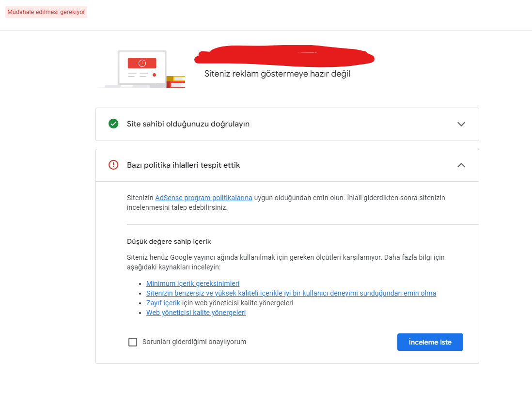Open the 'Minimum içerik gereksinimleri' link
Viewport: 532px width, 408px height.
[x=193, y=283]
